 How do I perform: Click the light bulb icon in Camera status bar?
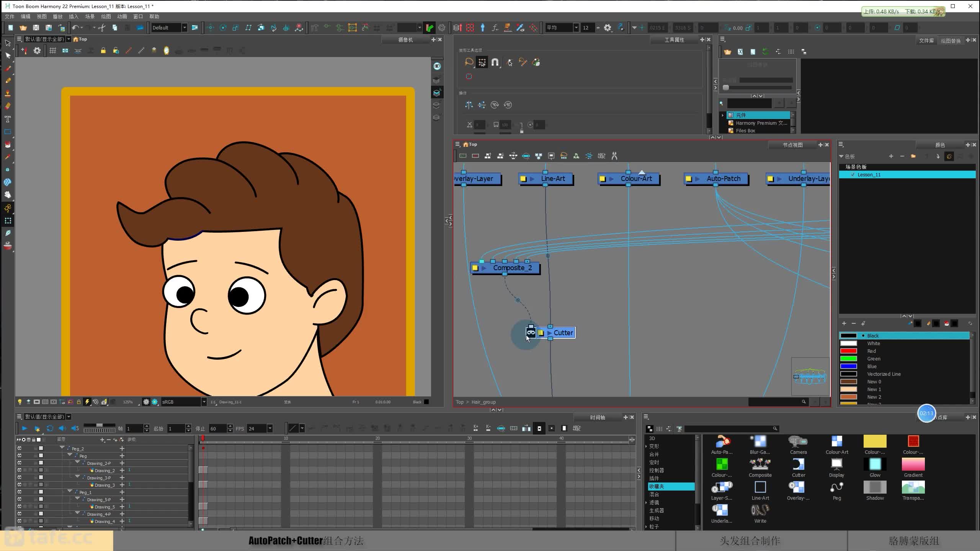pyautogui.click(x=20, y=402)
